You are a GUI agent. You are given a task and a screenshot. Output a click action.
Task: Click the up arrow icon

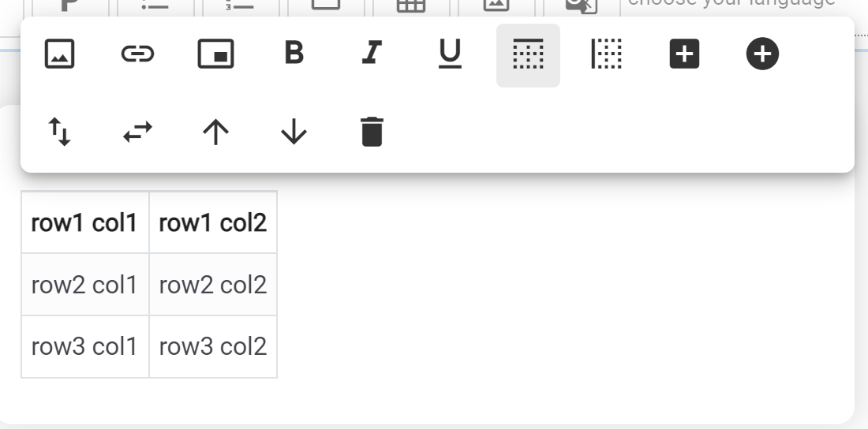click(215, 132)
